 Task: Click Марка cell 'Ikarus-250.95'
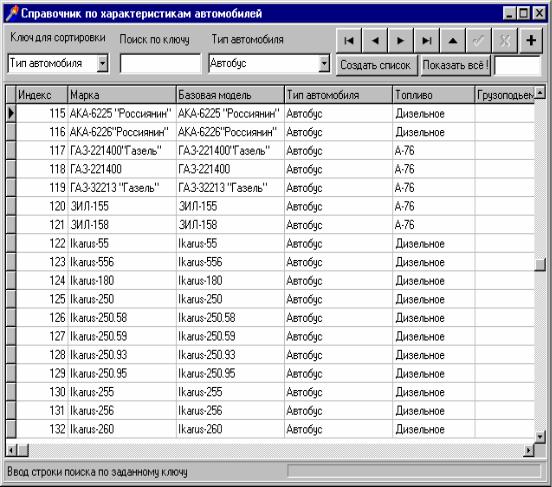click(x=121, y=373)
